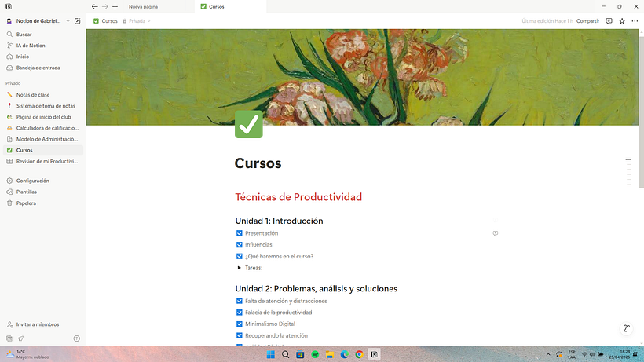
Task: Toggle the Influencias checkbox
Action: click(x=240, y=244)
